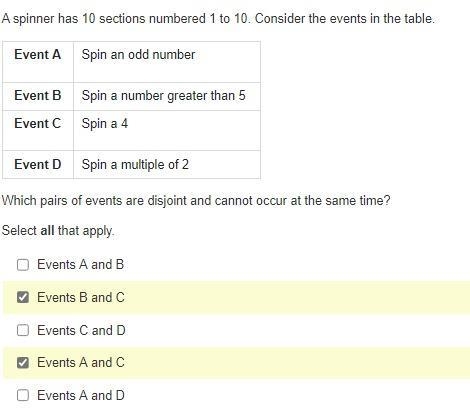This screenshot has width=470, height=419.
Task: Uncheck the "Events B and C" checkbox
Action: pos(23,297)
